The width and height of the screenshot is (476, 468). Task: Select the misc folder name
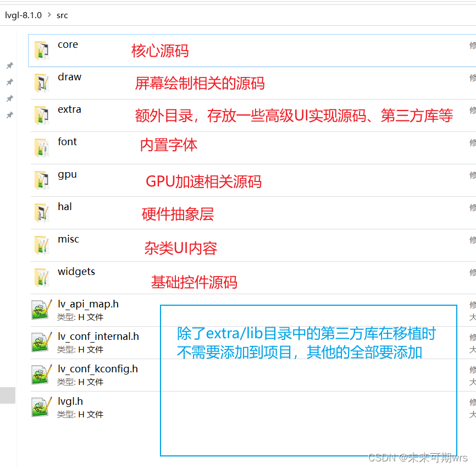tap(69, 239)
